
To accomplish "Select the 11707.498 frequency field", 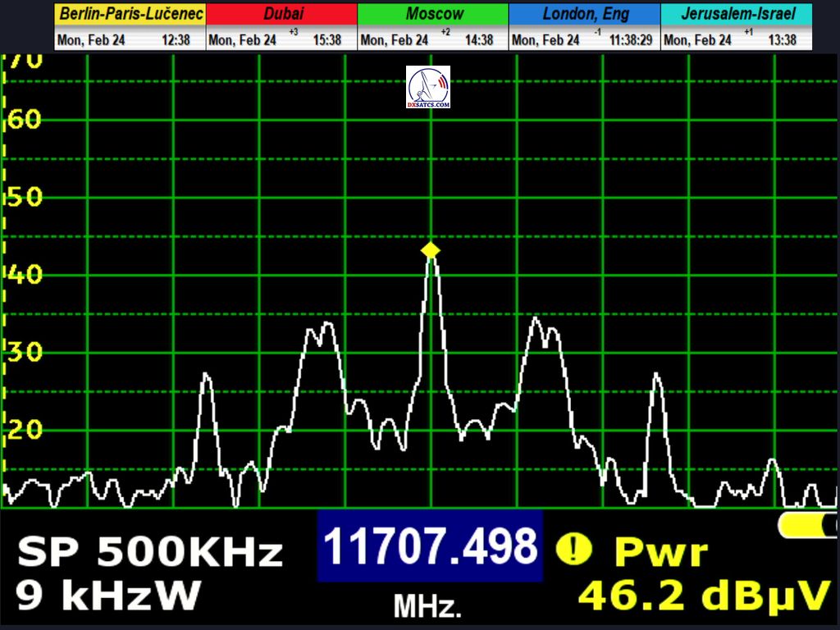I will click(x=430, y=546).
